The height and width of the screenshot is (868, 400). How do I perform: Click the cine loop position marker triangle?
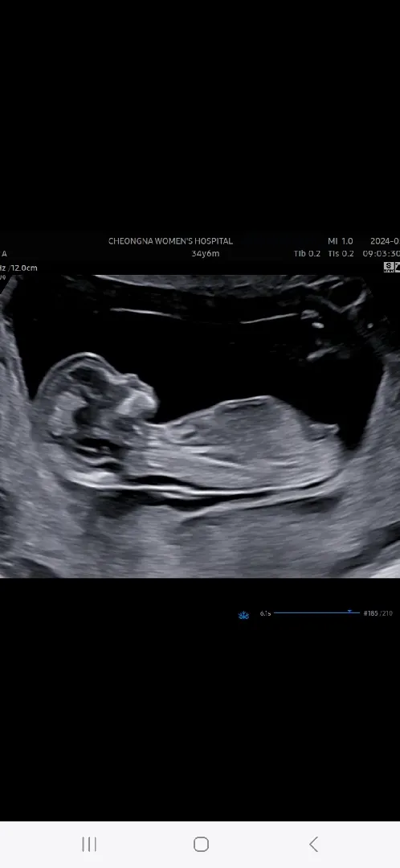click(x=349, y=611)
